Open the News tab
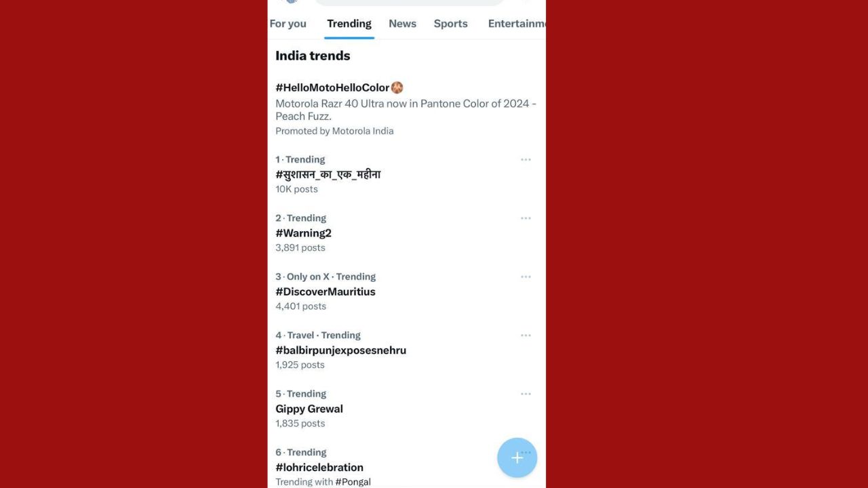Viewport: 868px width, 488px height. (x=402, y=24)
